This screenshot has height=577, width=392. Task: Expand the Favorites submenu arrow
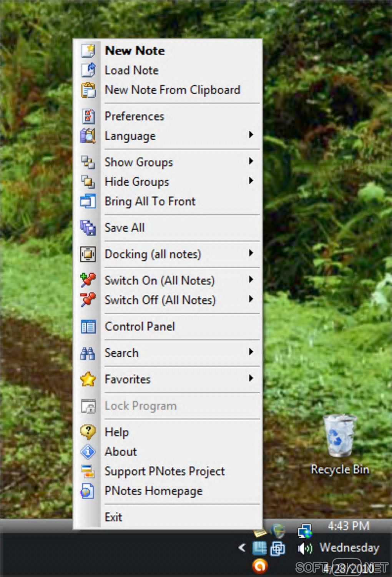coord(251,378)
